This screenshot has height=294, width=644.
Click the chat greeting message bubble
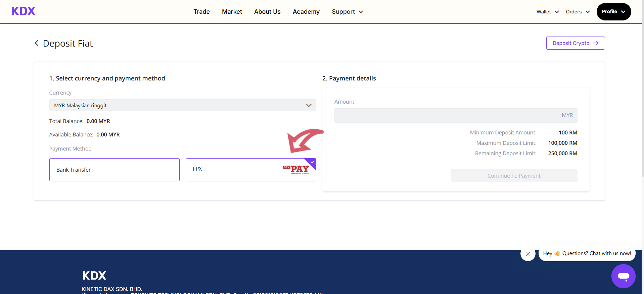[x=587, y=253]
